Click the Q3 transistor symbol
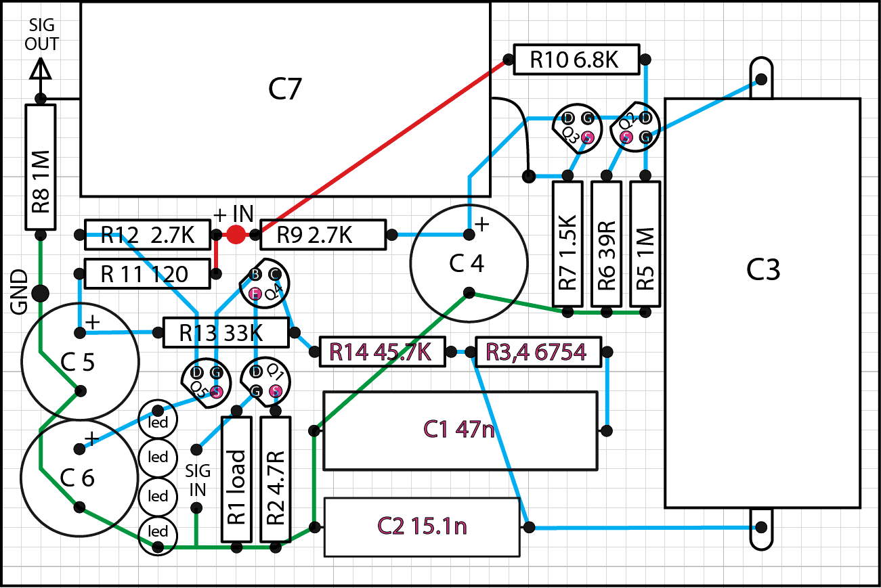Image resolution: width=881 pixels, height=588 pixels. 578,127
